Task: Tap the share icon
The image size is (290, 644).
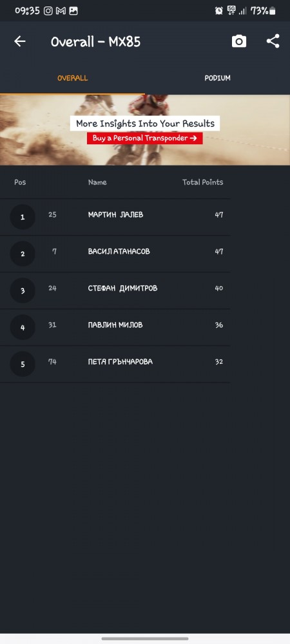Action: pyautogui.click(x=273, y=41)
